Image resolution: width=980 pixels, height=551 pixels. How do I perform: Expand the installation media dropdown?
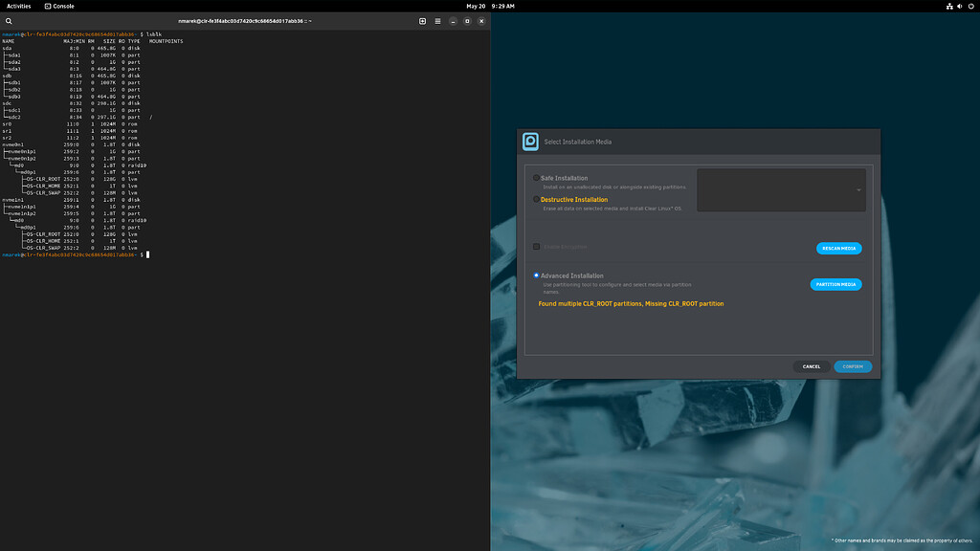859,189
